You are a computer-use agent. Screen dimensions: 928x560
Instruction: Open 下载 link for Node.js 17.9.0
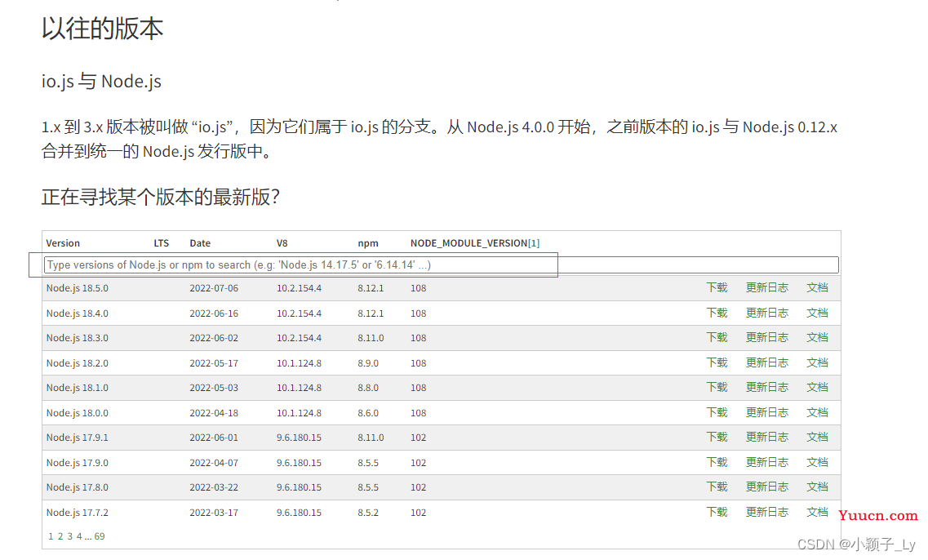point(717,462)
